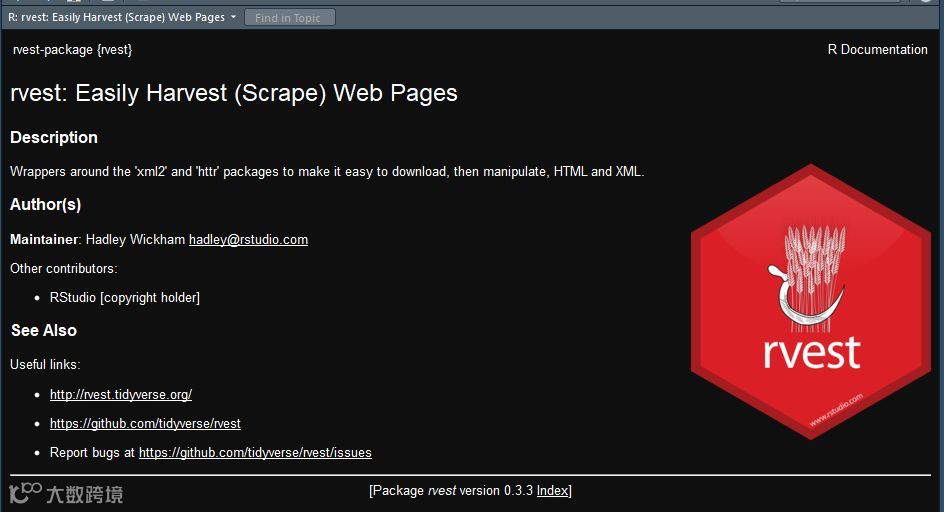Open the rvest issues bug report link
Image resolution: width=944 pixels, height=512 pixels.
(x=255, y=452)
